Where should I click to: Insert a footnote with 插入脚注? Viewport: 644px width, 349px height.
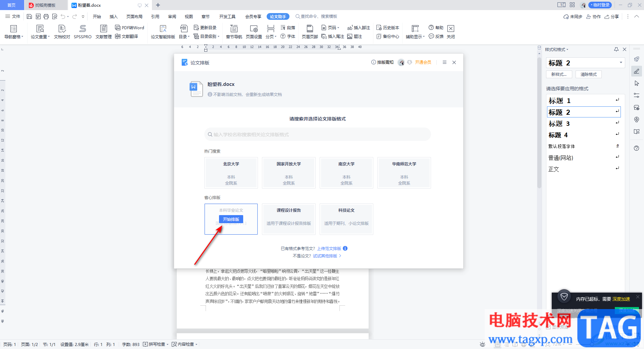pos(359,28)
